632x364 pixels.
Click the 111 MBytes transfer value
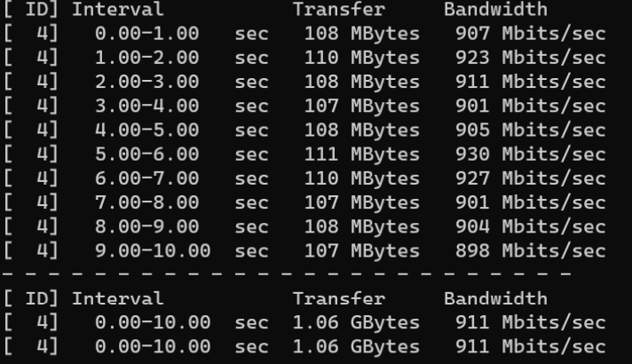(362, 154)
